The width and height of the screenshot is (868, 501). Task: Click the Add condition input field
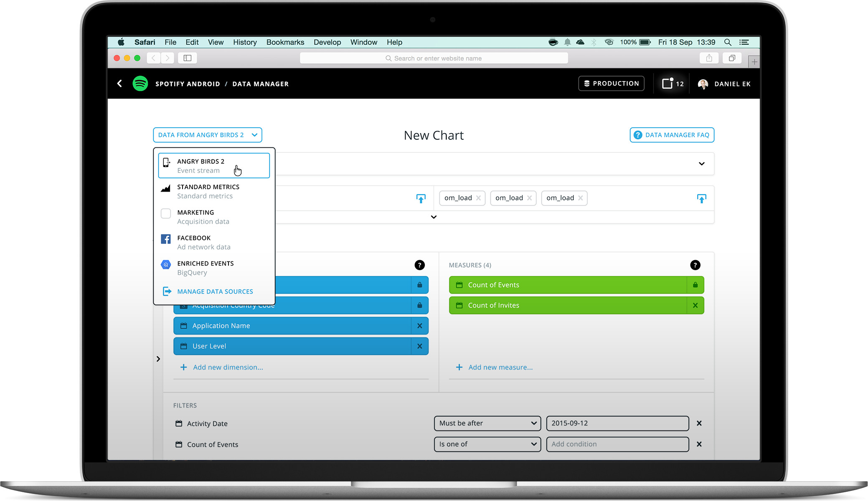[x=617, y=444]
